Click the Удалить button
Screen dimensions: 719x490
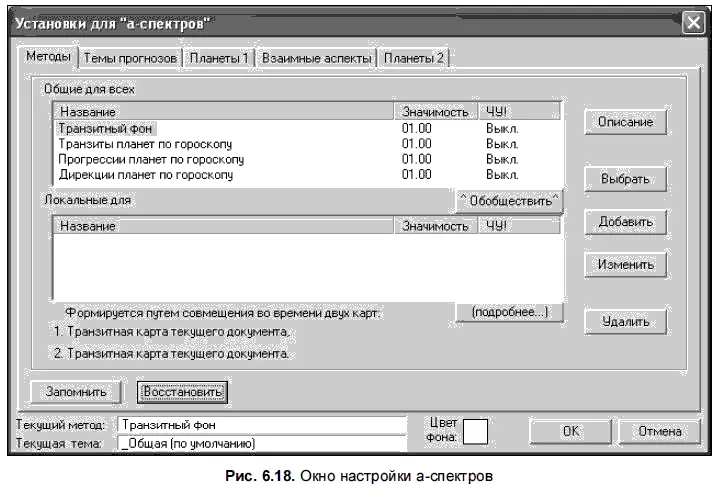point(626,322)
